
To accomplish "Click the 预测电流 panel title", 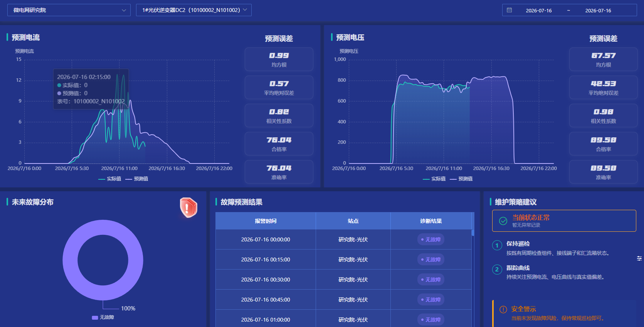I will 26,37.
